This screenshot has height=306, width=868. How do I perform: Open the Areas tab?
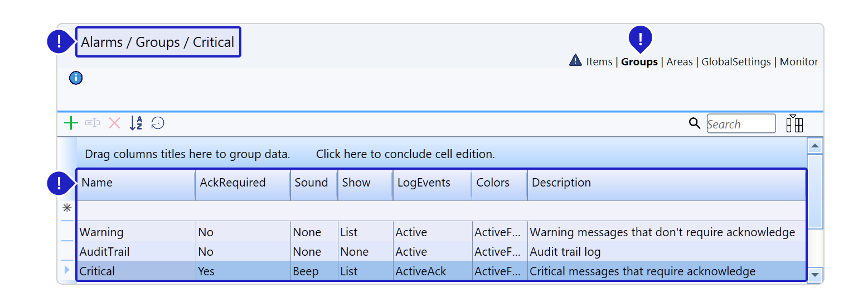[x=679, y=62]
